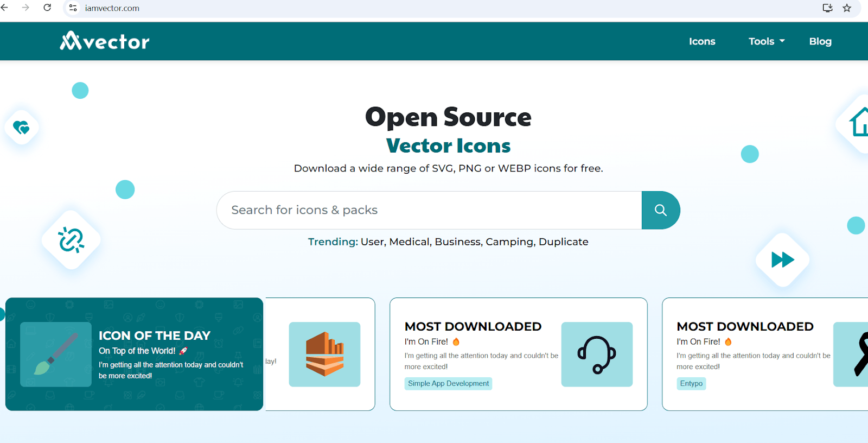Click the Entypo pack tag

point(691,383)
